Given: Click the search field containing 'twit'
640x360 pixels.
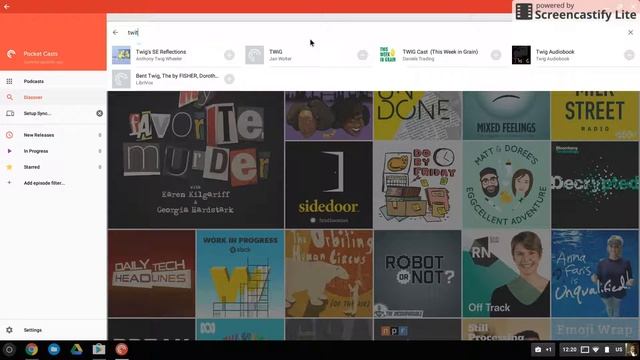Looking at the screenshot, I should (373, 32).
